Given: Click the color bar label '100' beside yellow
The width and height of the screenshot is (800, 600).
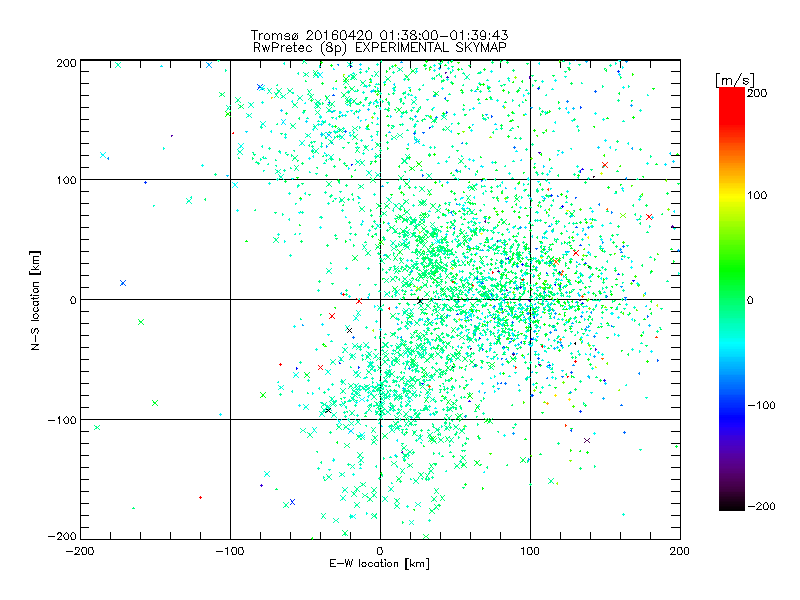Looking at the screenshot, I should [757, 195].
